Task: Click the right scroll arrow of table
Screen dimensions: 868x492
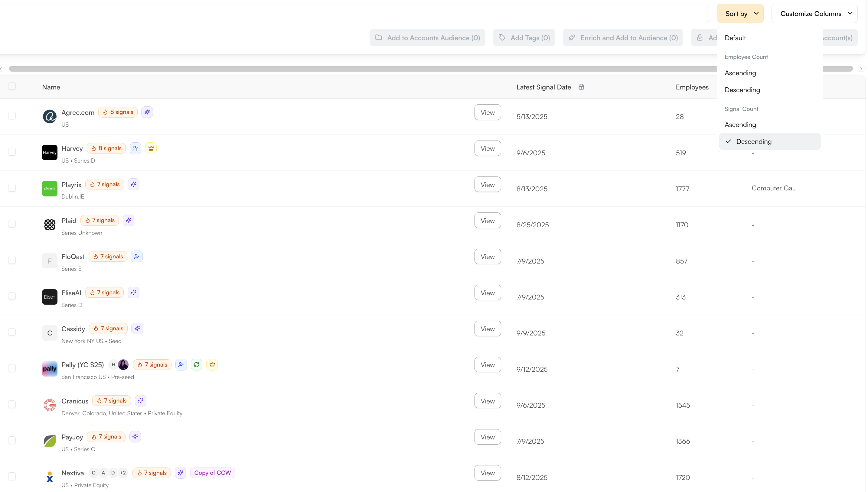Action: 861,69
